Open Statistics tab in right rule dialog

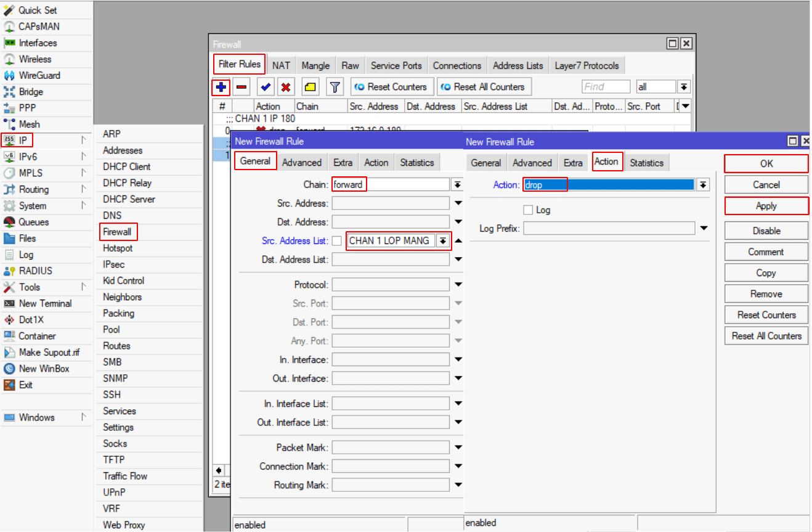646,163
